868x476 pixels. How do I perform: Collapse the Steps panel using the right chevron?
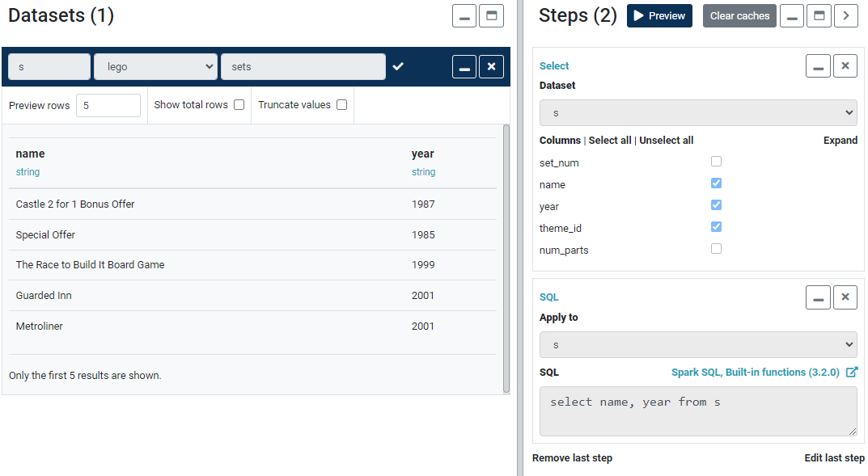click(x=846, y=15)
